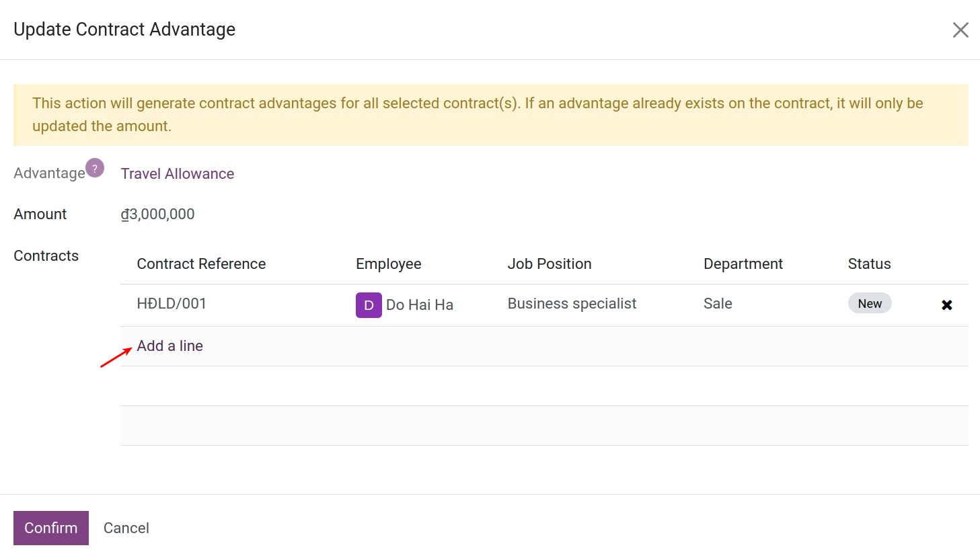The height and width of the screenshot is (560, 980).
Task: Click Do Hai Ha's avatar badge
Action: [368, 305]
